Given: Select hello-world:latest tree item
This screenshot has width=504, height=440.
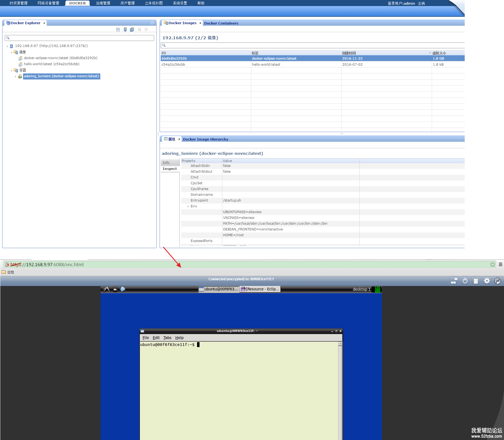Looking at the screenshot, I should click(52, 64).
